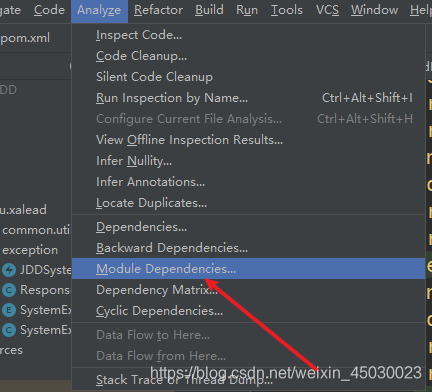Select the common.uti package row
This screenshot has height=392, width=432.
[36, 230]
